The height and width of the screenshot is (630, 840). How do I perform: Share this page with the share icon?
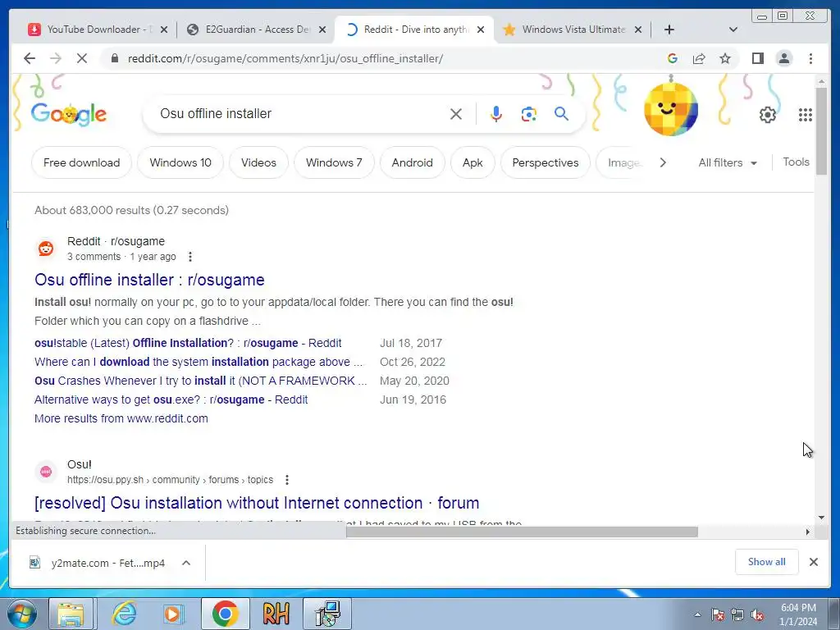(x=699, y=58)
